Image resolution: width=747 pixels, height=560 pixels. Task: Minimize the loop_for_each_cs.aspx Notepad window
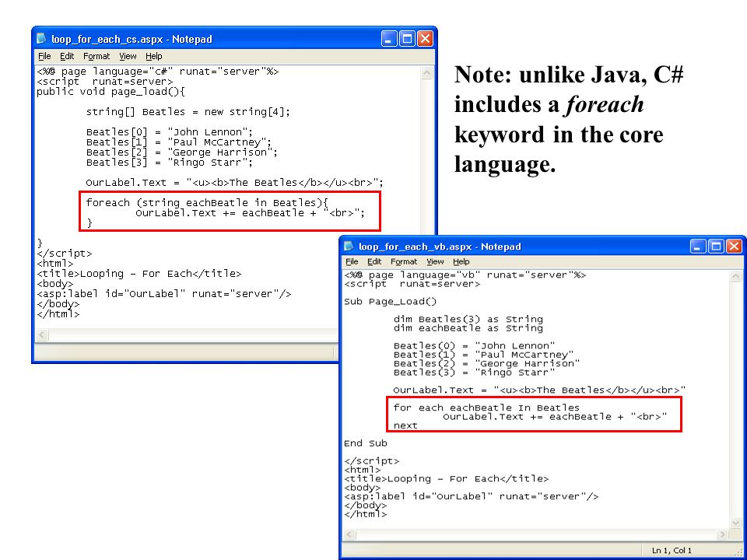coord(389,39)
